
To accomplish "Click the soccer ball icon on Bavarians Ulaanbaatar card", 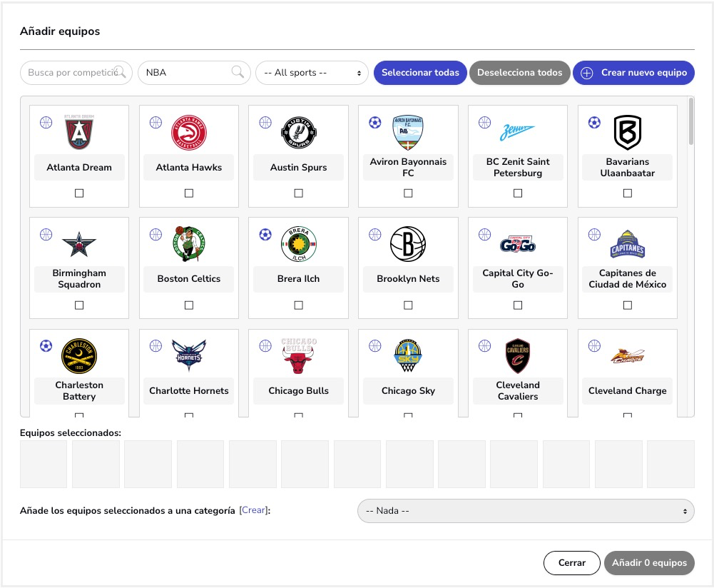I will pos(594,123).
